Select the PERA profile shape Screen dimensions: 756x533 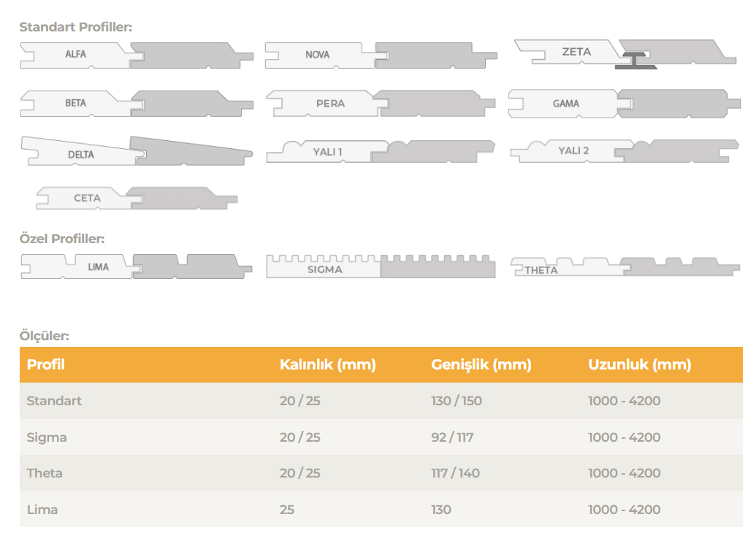[381, 104]
